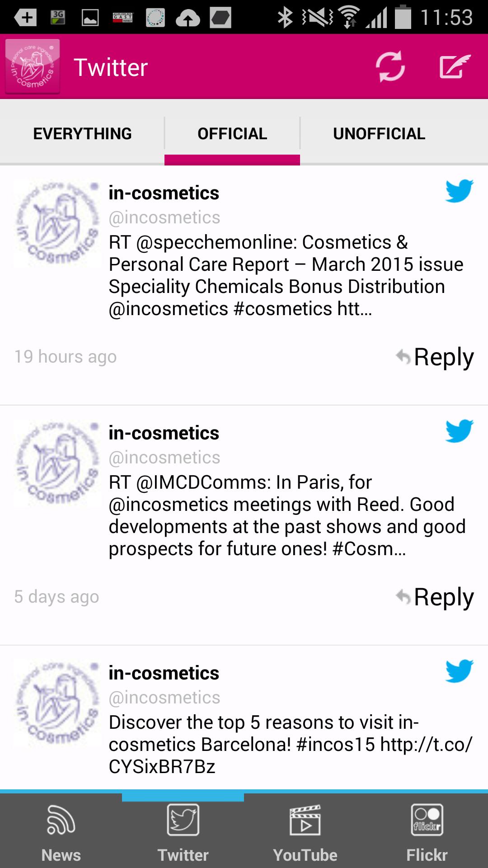This screenshot has width=488, height=868.
Task: Tap Twitter bird on IMCDComms retweet
Action: (x=459, y=431)
